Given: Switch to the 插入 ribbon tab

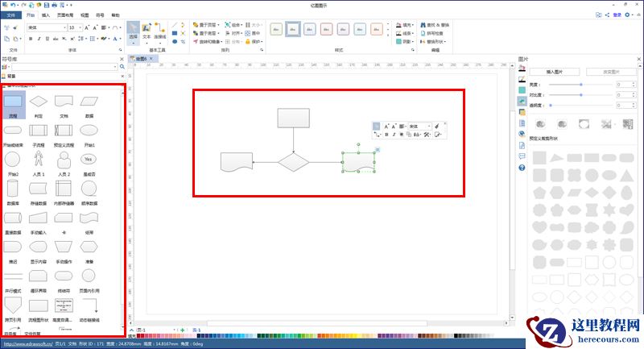Looking at the screenshot, I should click(46, 15).
